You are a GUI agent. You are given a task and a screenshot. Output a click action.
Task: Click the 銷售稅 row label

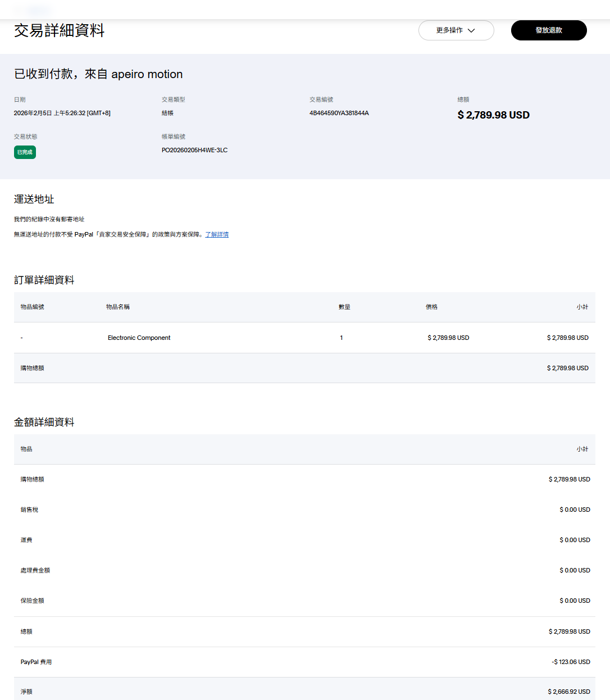(29, 510)
